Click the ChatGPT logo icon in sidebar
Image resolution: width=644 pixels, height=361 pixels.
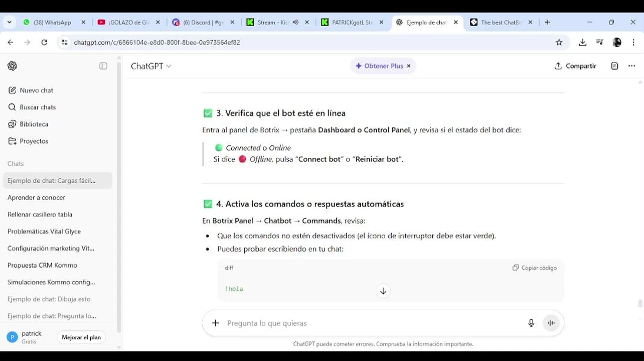13,66
